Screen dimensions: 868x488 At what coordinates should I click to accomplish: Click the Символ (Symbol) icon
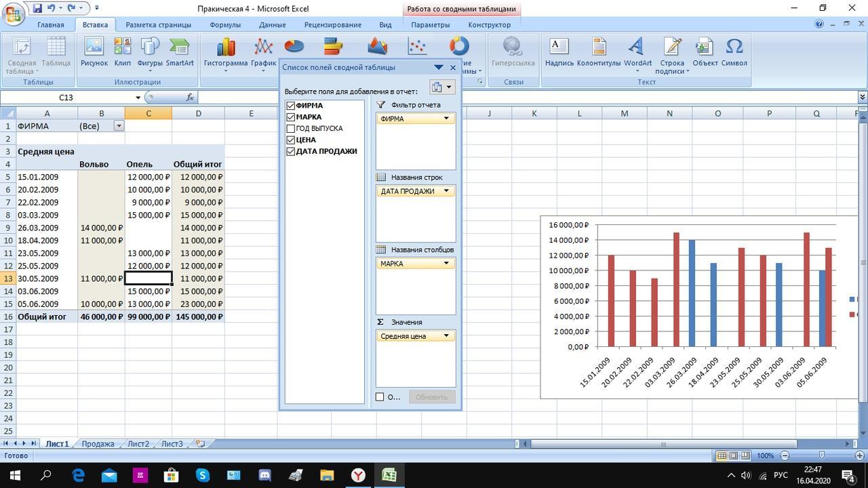pyautogui.click(x=734, y=52)
